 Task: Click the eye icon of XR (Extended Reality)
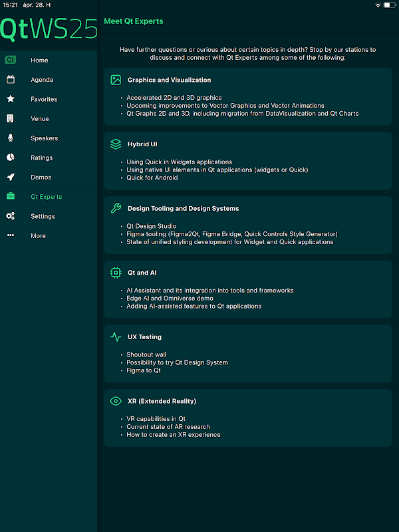point(116,401)
